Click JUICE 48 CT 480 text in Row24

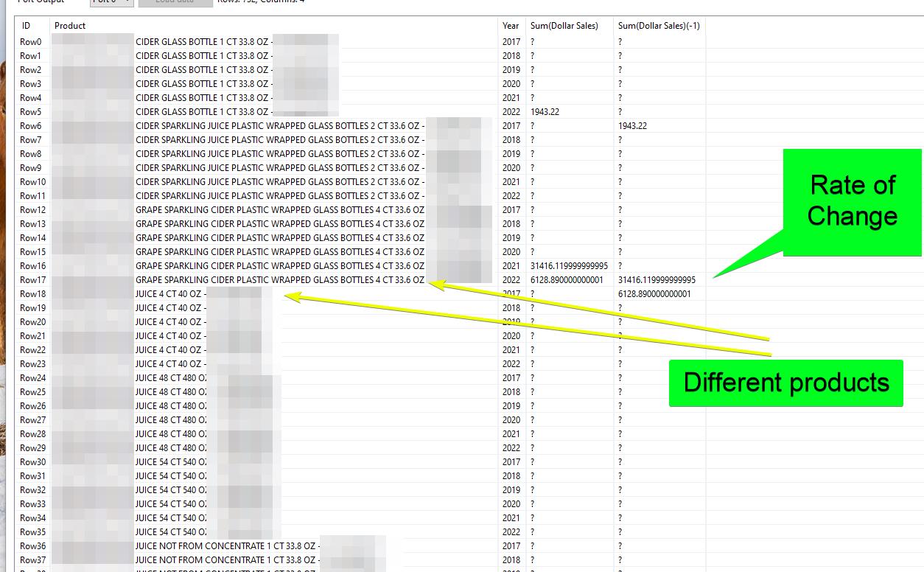point(171,378)
